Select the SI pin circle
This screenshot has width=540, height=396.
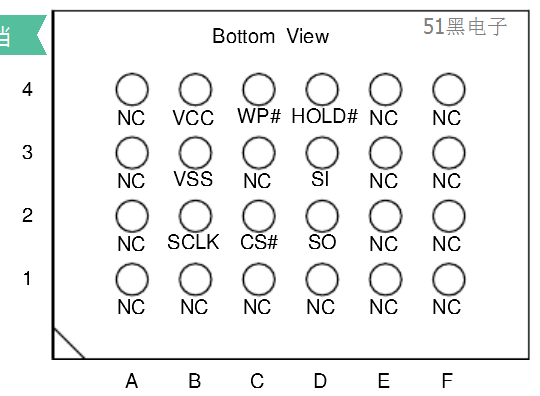[322, 153]
